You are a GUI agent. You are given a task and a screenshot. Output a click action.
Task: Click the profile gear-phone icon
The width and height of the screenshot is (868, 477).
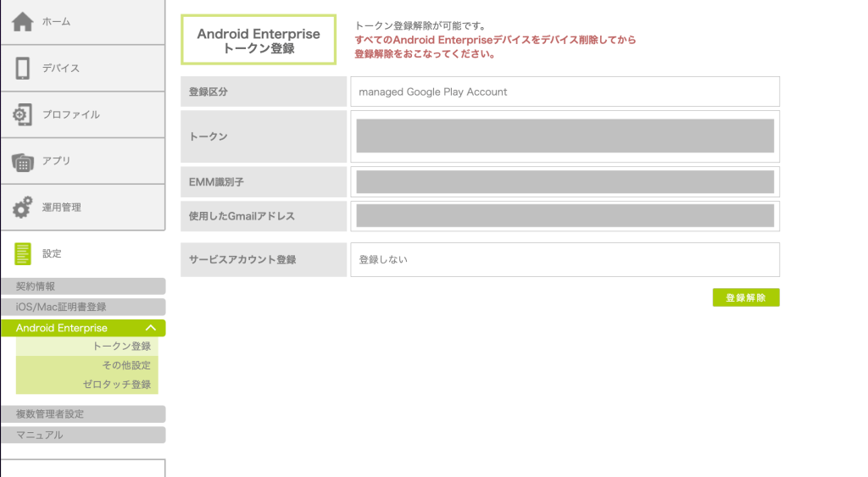pos(22,114)
